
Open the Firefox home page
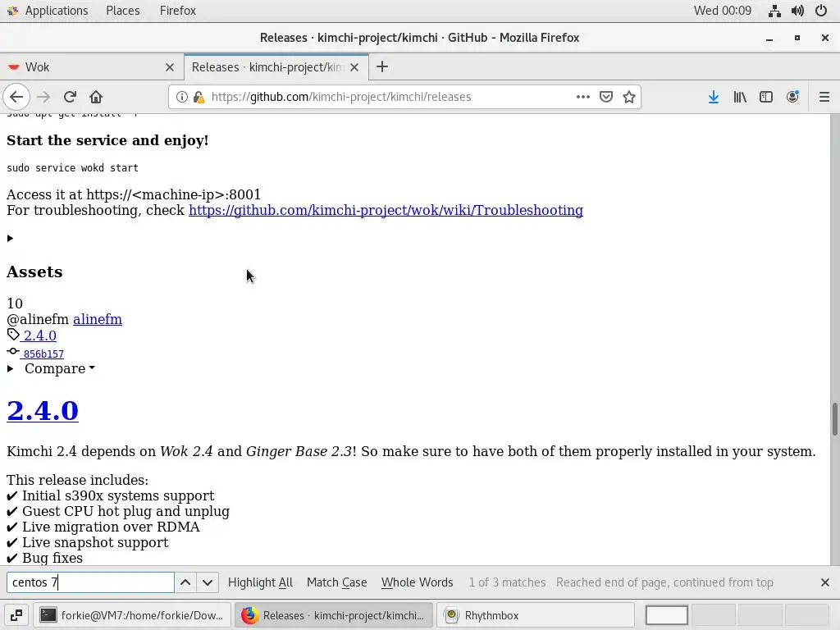coord(96,97)
